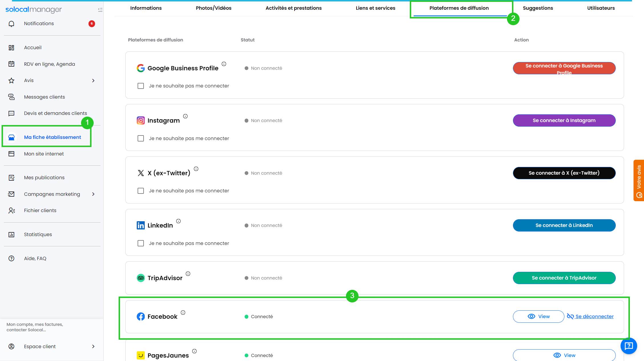Viewport: 644px width, 361px height.
Task: Open the orange Votre avis side tab
Action: pos(639,180)
